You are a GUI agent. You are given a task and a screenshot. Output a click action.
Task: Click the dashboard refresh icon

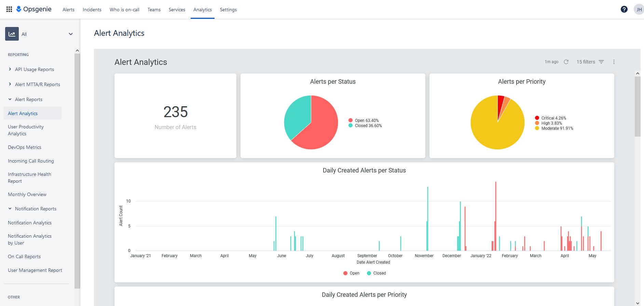pos(566,62)
